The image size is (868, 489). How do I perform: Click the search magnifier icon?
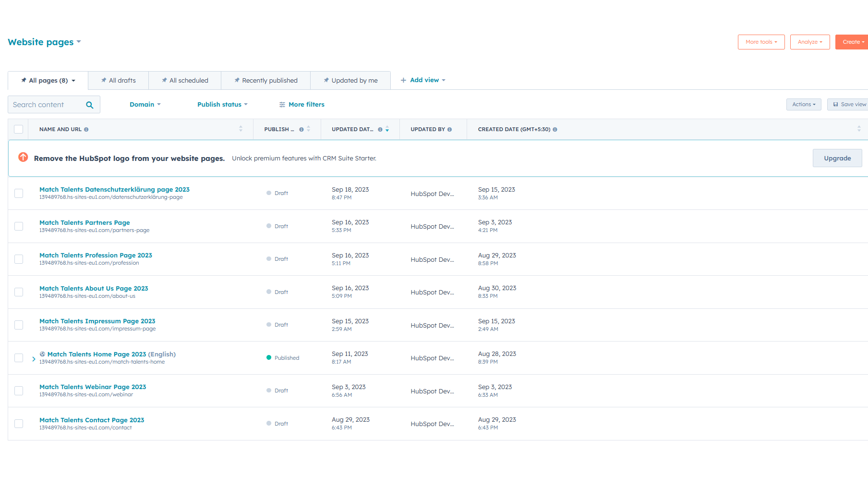pyautogui.click(x=89, y=105)
